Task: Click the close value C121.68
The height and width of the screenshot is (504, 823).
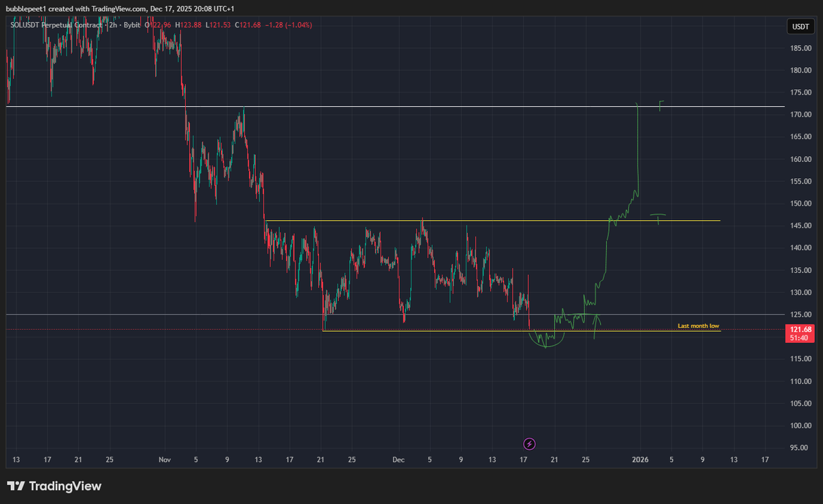Action: click(x=248, y=25)
